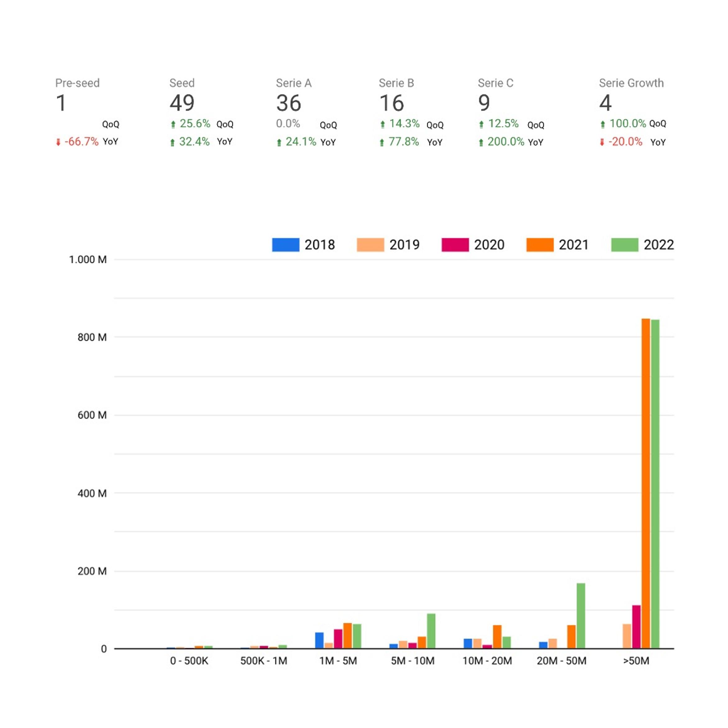The image size is (728, 728).
Task: Select the Serie A scorecard value 36
Action: [289, 103]
